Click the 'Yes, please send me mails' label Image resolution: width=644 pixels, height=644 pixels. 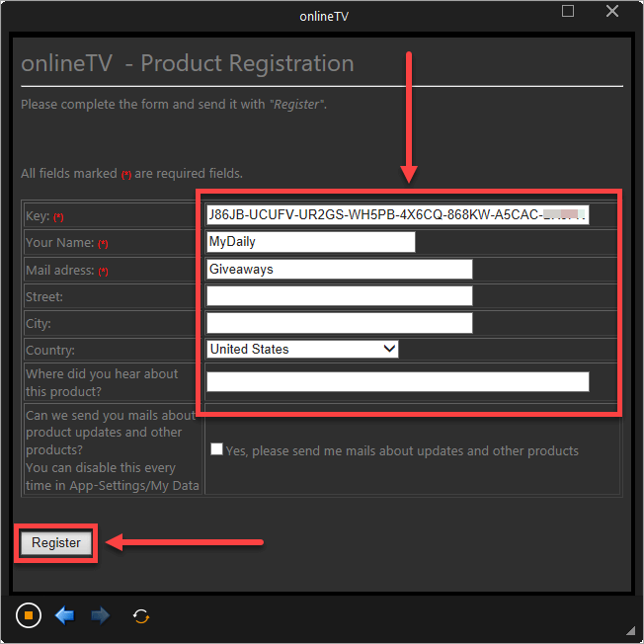[x=402, y=451]
